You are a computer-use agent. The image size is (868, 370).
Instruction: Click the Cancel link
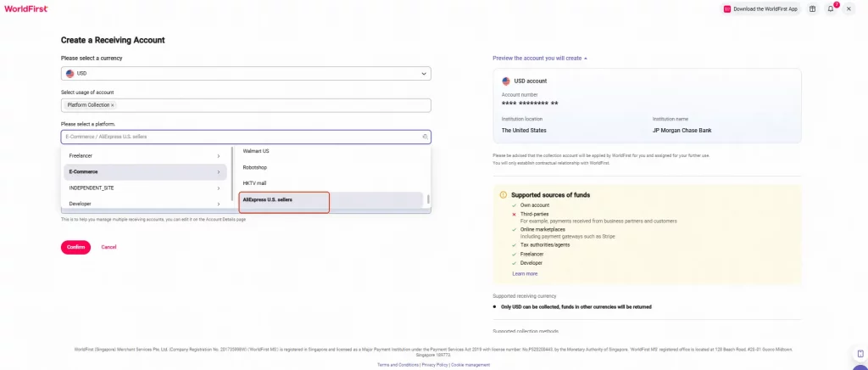point(108,247)
